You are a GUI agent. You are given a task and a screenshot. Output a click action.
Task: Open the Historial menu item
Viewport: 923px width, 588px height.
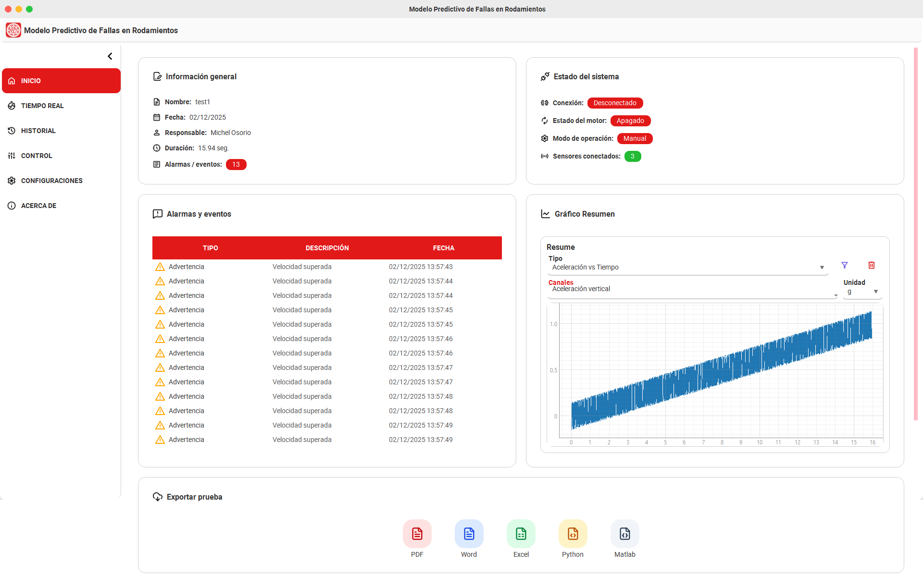coord(38,131)
